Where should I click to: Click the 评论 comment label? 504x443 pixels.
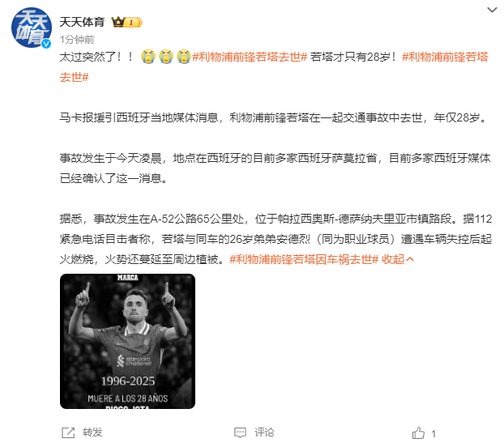point(264,432)
